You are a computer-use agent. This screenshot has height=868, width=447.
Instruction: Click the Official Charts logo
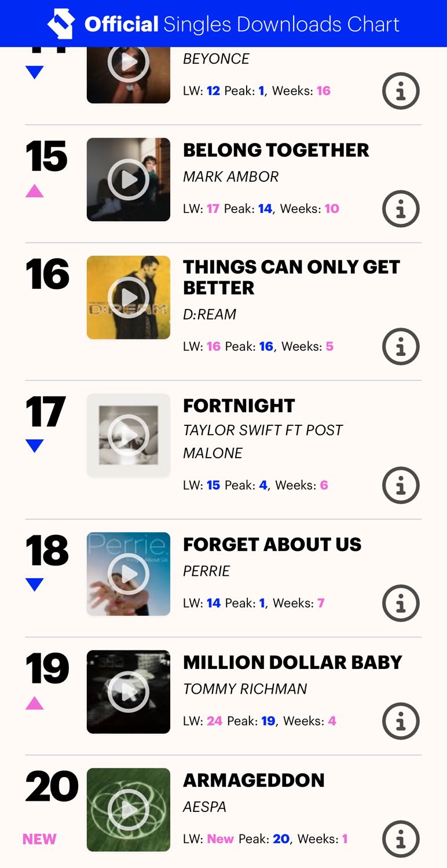(61, 24)
